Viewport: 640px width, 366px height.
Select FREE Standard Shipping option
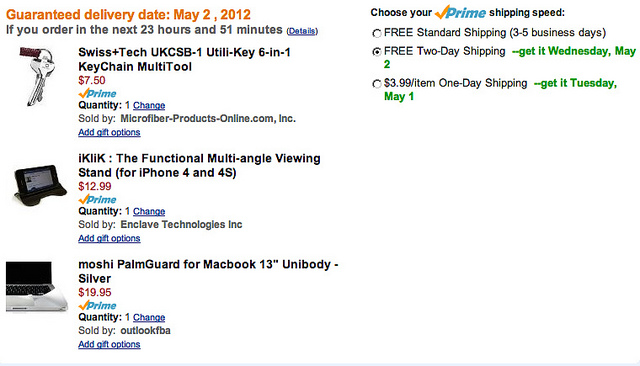point(377,33)
